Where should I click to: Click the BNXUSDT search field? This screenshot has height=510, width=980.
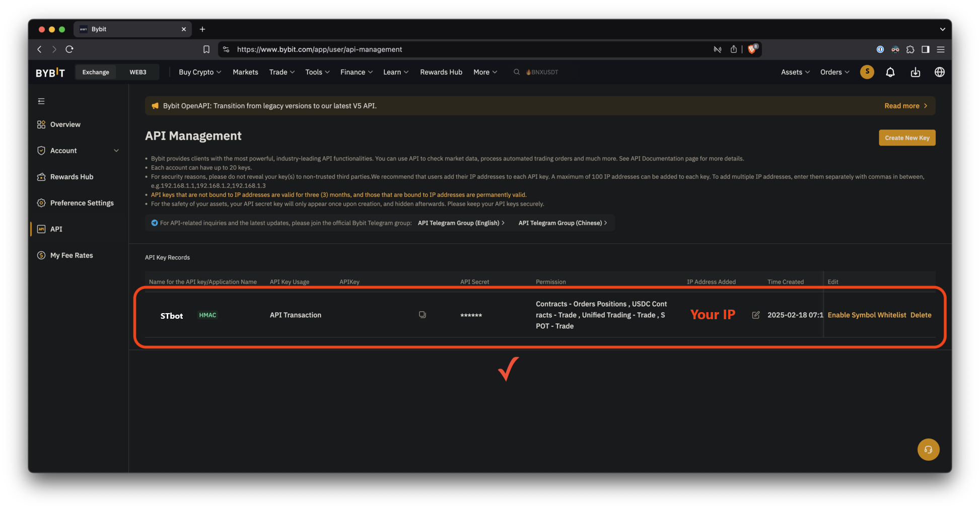click(x=544, y=72)
